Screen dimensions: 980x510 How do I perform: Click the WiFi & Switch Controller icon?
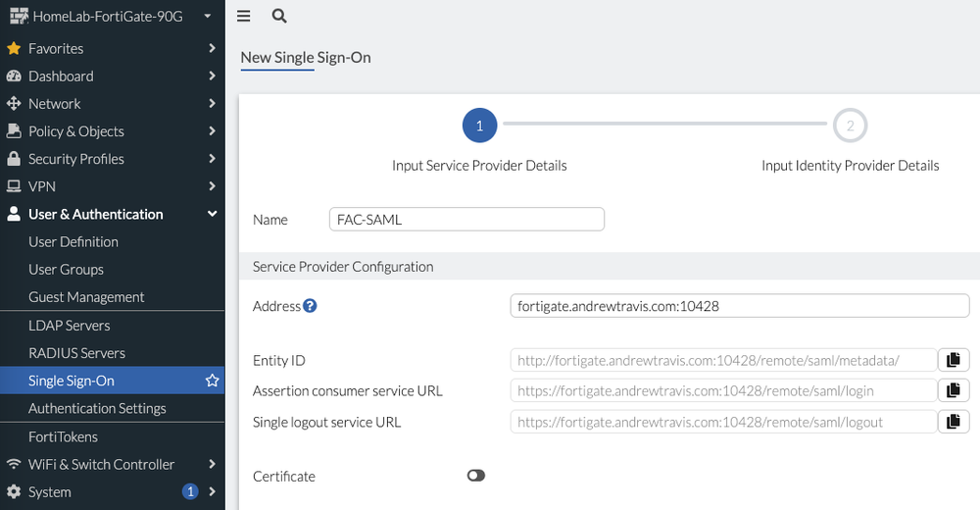click(14, 464)
